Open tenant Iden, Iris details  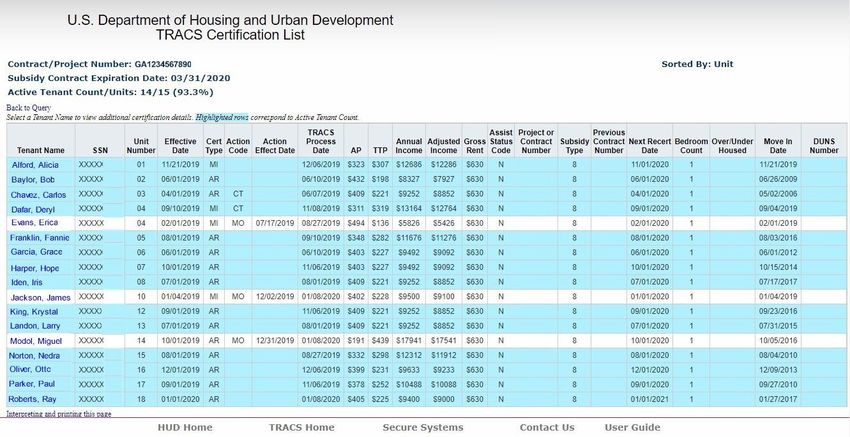click(27, 282)
